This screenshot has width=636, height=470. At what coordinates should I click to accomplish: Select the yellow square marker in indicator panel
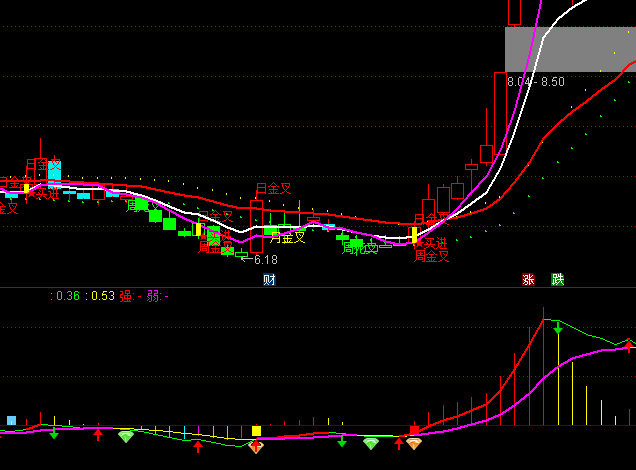(256, 431)
